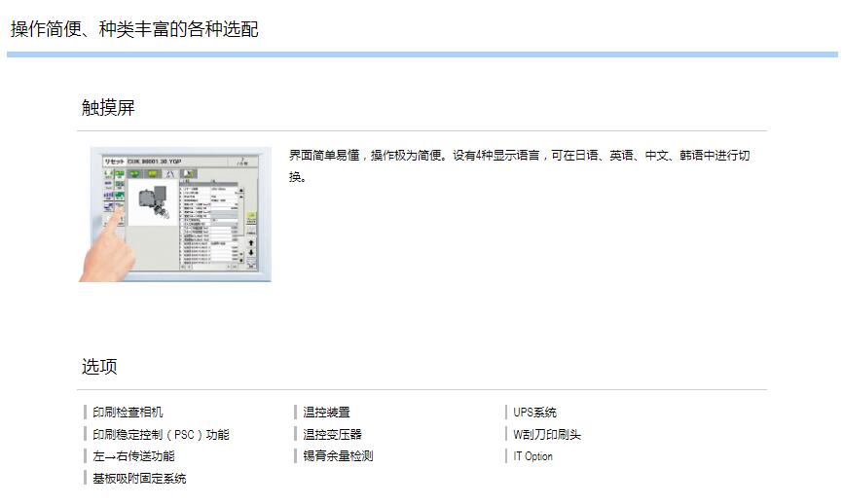This screenshot has width=843, height=504.
Task: Click the 操作简便、种类丰富的各种选配 page title
Action: click(134, 29)
